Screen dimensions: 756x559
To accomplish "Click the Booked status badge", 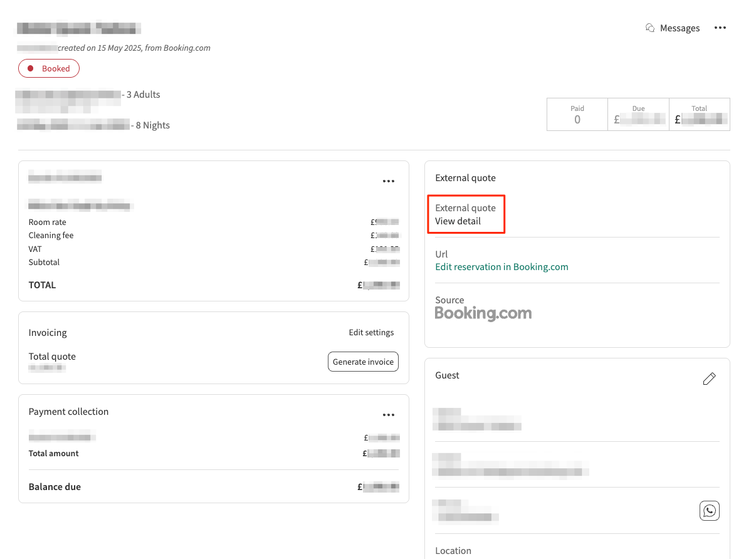I will [49, 69].
